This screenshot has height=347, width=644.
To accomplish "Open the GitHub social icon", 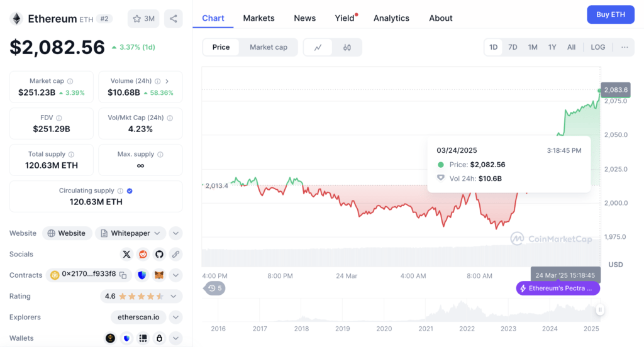I will [x=159, y=254].
